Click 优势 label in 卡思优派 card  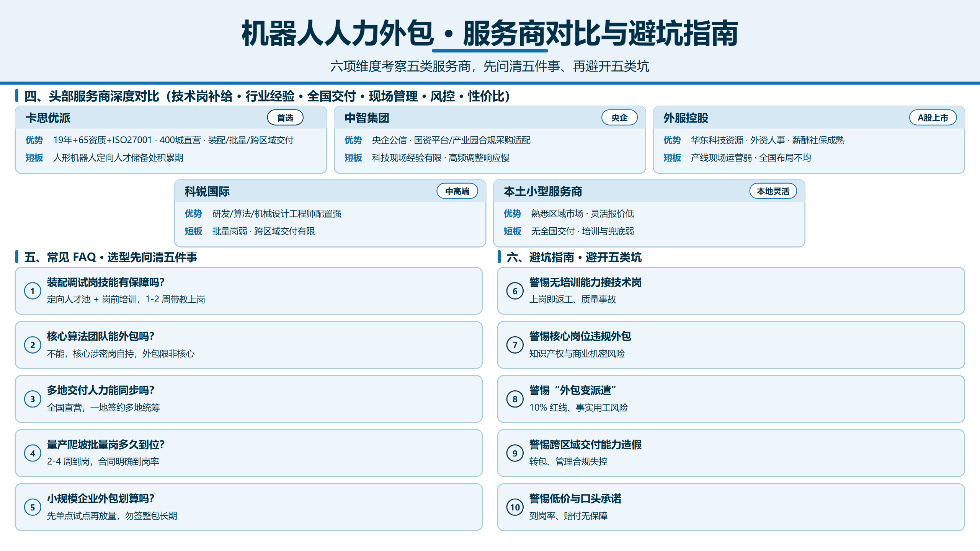click(34, 140)
